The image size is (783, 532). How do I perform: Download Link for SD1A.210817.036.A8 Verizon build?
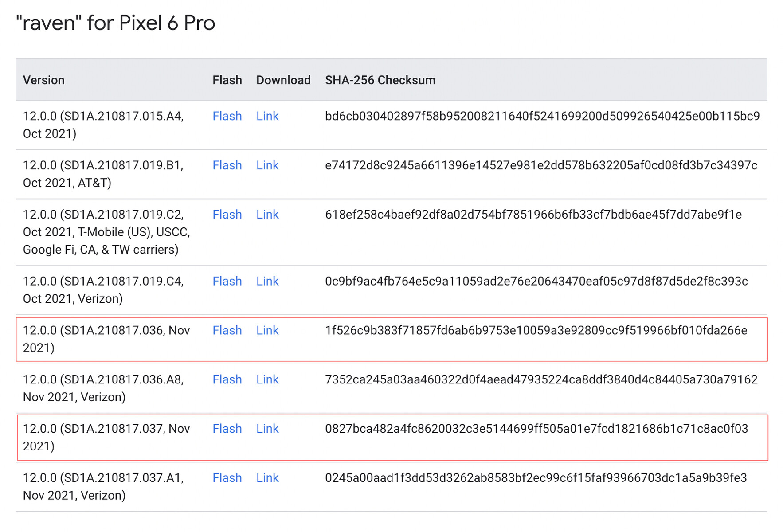pos(267,380)
